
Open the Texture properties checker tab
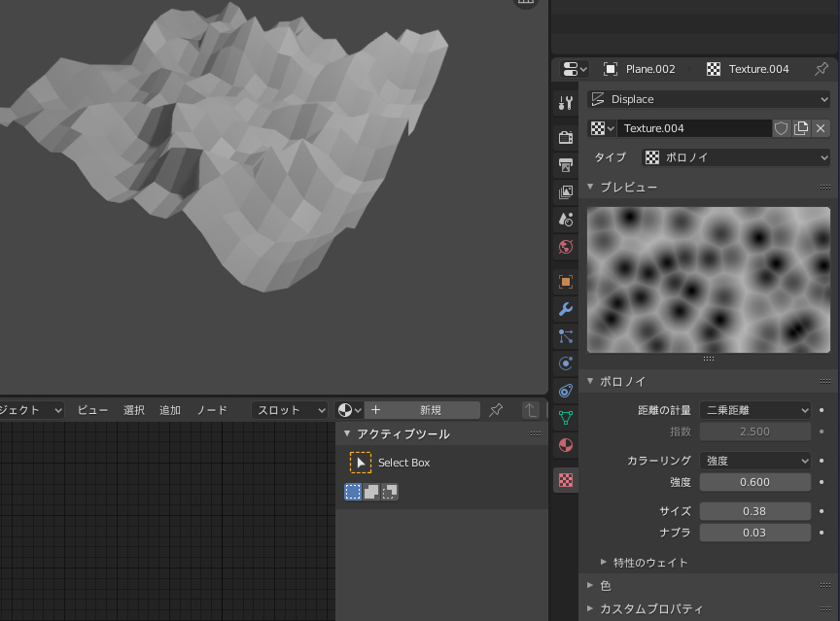click(566, 480)
